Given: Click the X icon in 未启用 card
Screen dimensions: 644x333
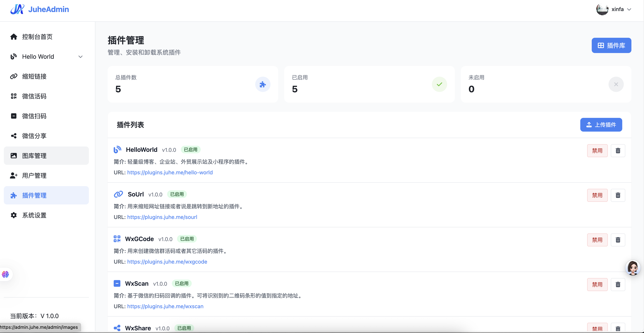Looking at the screenshot, I should [x=616, y=84].
